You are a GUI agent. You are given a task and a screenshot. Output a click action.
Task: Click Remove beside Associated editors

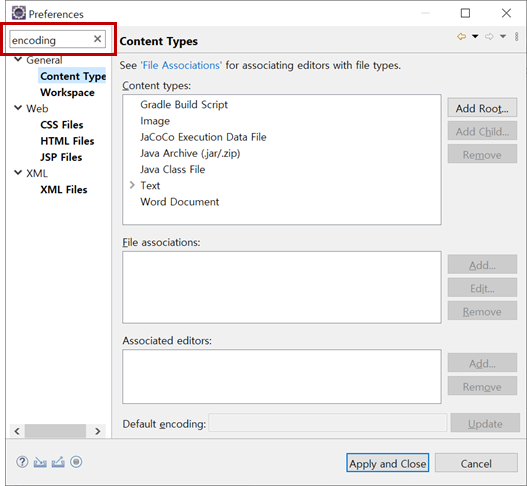[482, 386]
